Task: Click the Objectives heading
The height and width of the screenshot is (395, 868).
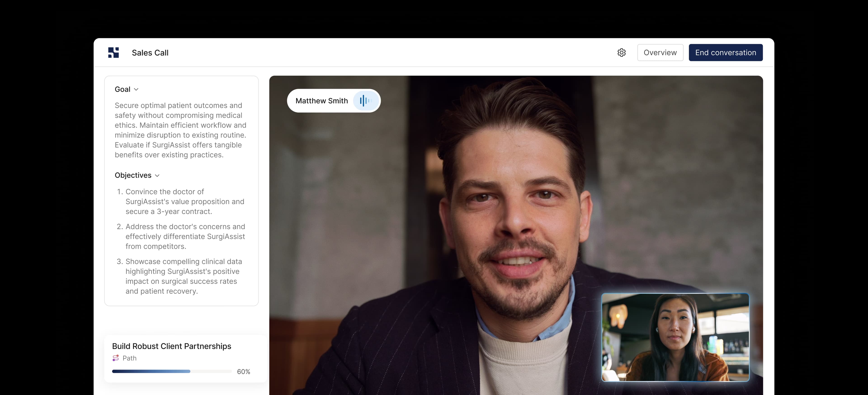Action: click(x=133, y=175)
